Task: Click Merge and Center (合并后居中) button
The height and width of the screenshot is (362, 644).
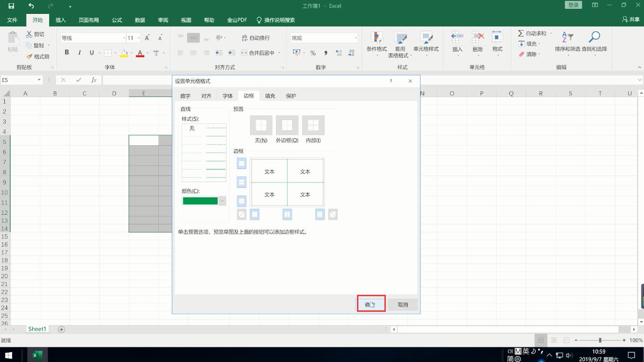Action: tap(258, 53)
